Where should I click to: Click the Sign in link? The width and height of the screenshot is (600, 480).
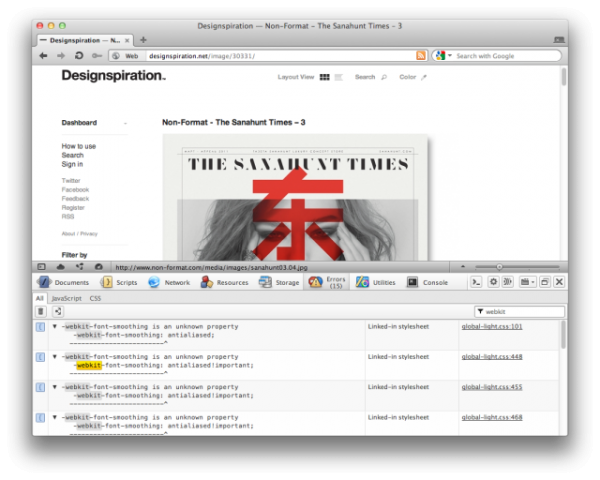click(x=72, y=164)
